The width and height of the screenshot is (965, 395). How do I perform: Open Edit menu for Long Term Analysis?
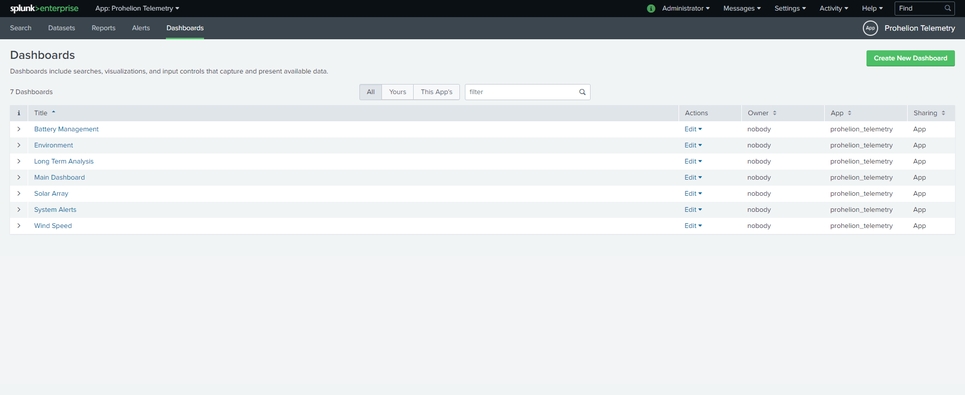[x=693, y=161]
